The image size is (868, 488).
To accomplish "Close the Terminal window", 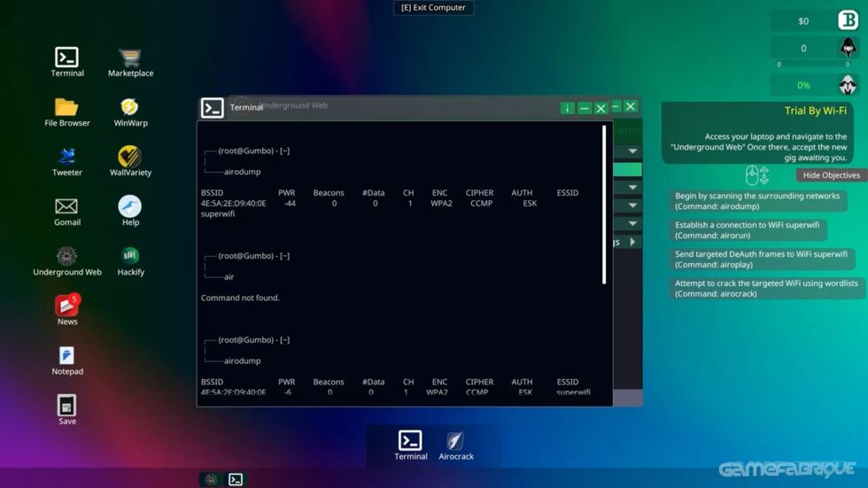I will (601, 108).
